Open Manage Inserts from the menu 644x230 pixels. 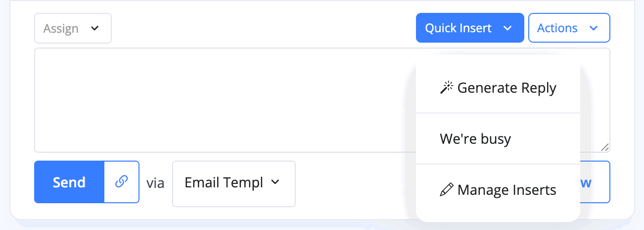coord(498,190)
